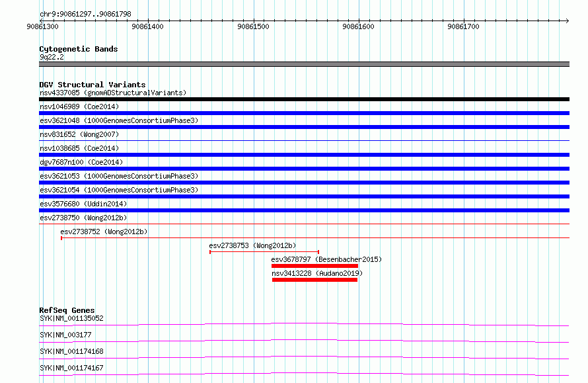The image size is (588, 383).
Task: Click the chr9:90861297..90861798 region label
Action: (85, 14)
